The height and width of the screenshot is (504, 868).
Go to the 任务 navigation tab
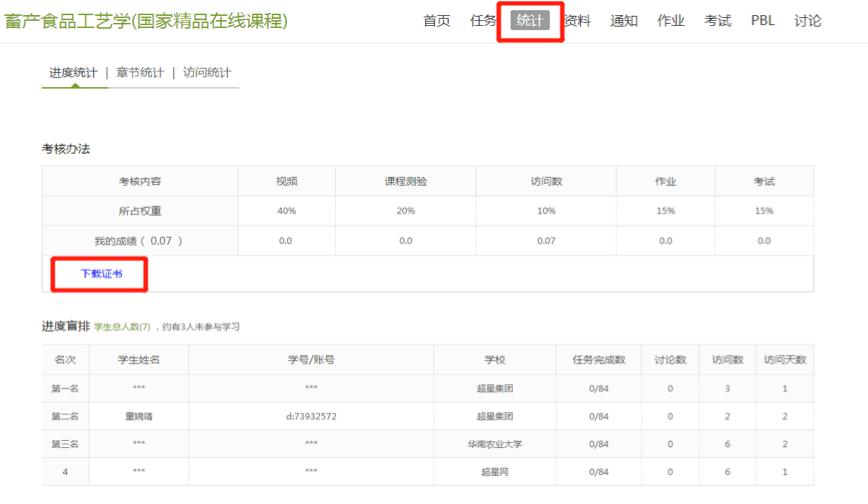coord(483,21)
